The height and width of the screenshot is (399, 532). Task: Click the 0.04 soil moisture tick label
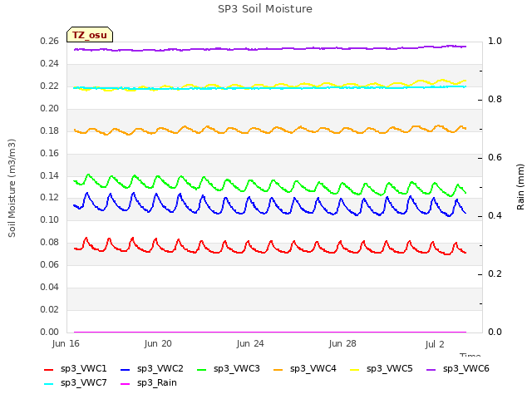(49, 287)
